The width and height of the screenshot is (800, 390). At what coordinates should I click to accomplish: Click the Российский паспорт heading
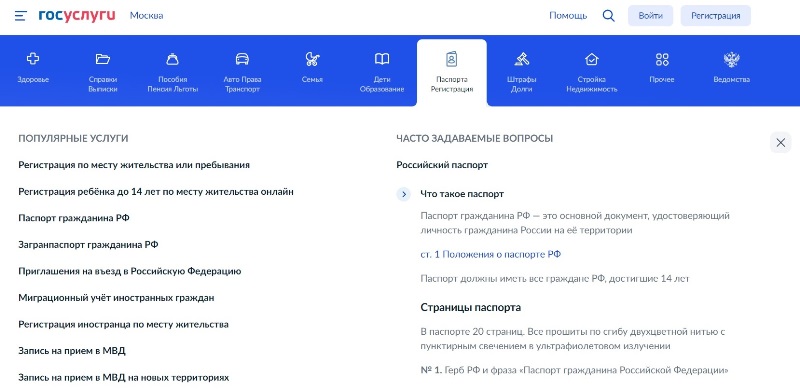[442, 165]
